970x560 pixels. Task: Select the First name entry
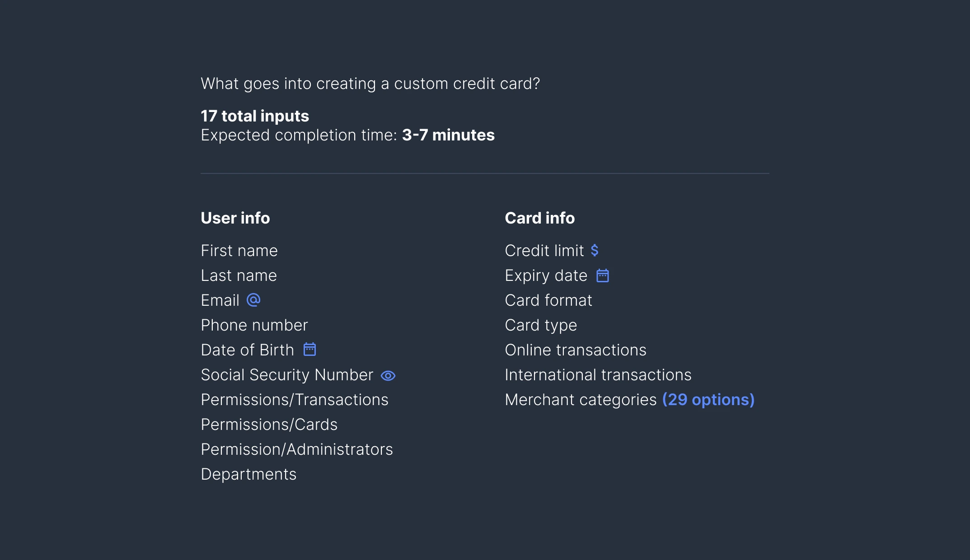pos(239,251)
